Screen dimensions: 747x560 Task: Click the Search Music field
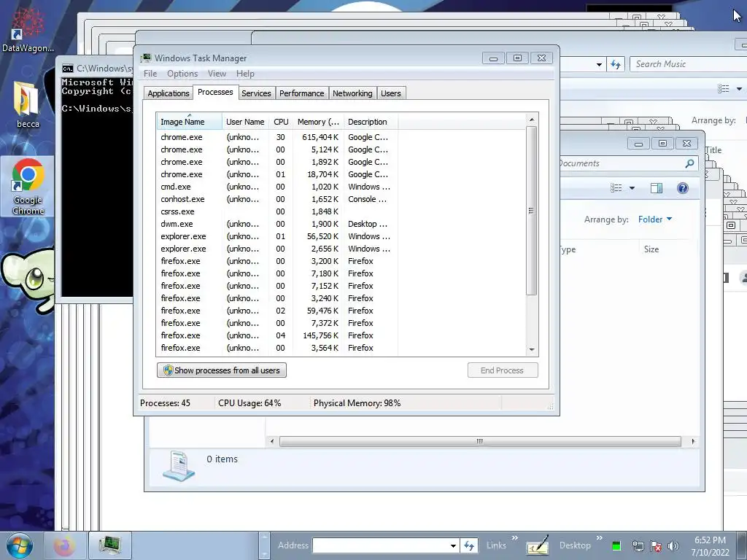[x=689, y=64]
